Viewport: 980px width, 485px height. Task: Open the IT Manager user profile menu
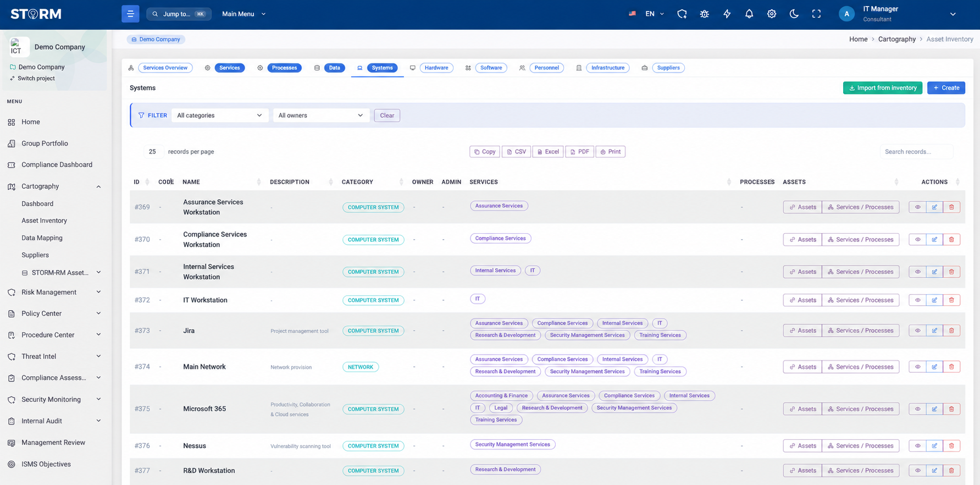coord(898,14)
